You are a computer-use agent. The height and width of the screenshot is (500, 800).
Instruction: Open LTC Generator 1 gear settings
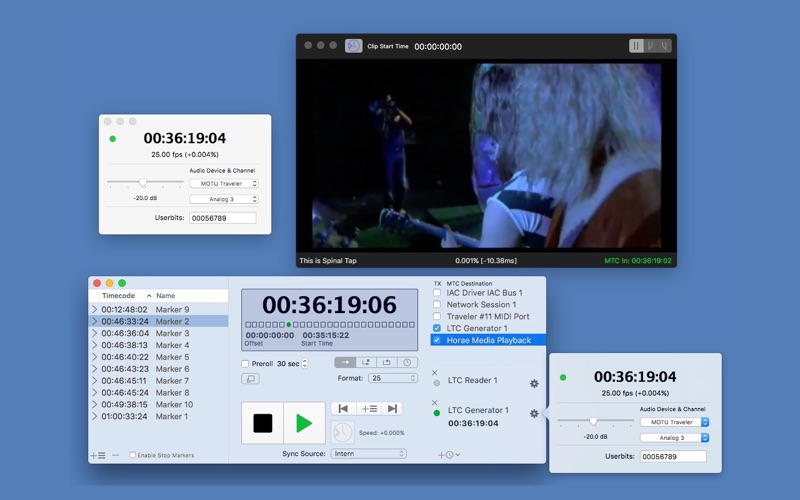534,413
